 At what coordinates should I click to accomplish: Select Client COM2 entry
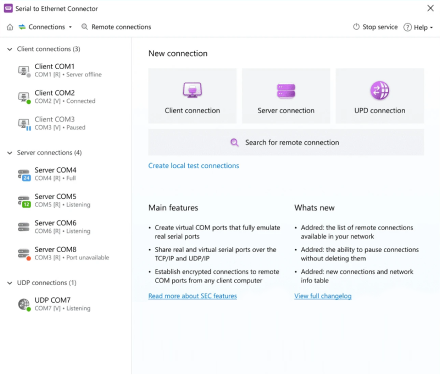[66, 97]
